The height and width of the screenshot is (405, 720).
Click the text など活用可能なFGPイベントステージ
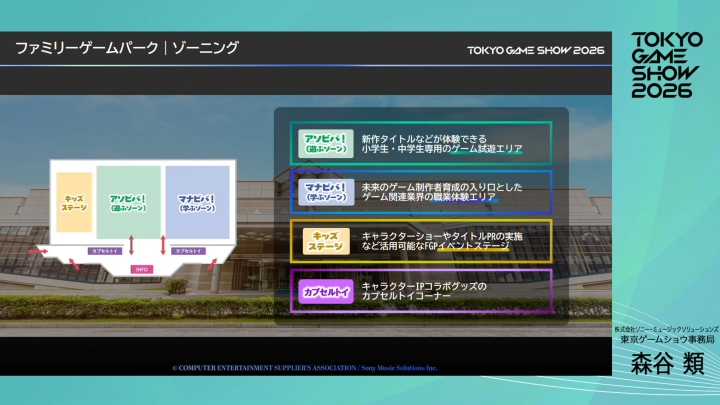pyautogui.click(x=435, y=247)
